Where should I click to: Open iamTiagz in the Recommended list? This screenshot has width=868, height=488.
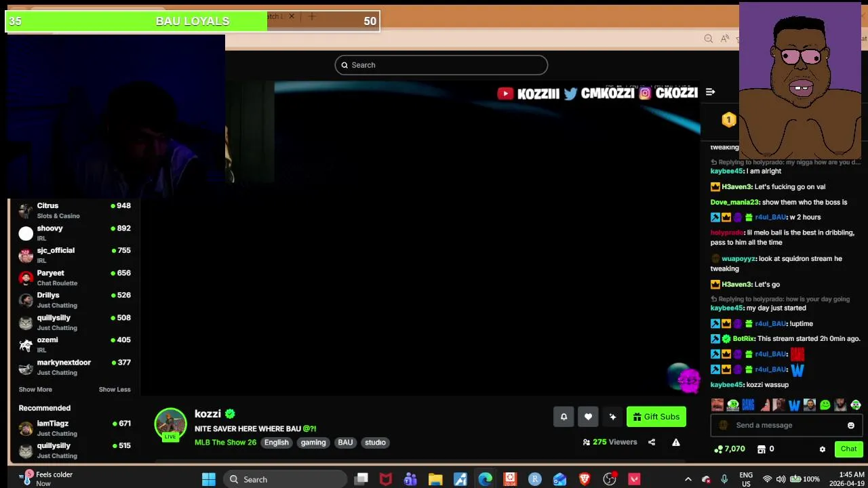[75, 428]
